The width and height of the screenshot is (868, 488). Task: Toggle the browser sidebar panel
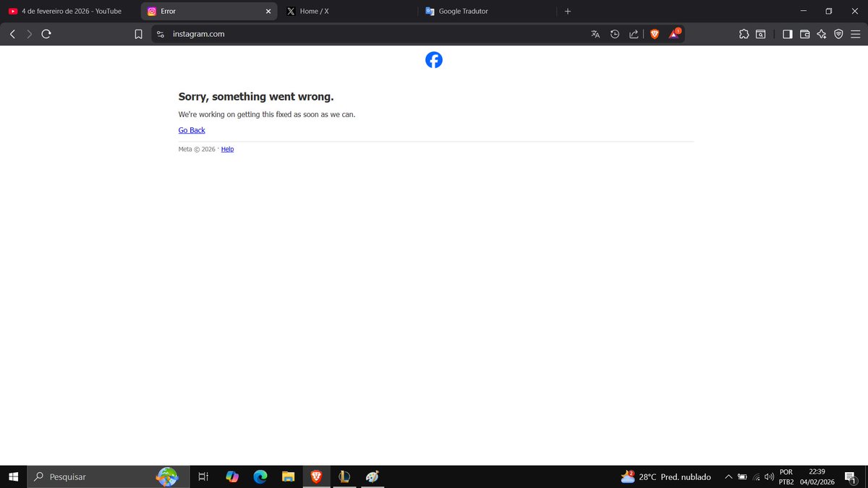tap(788, 34)
